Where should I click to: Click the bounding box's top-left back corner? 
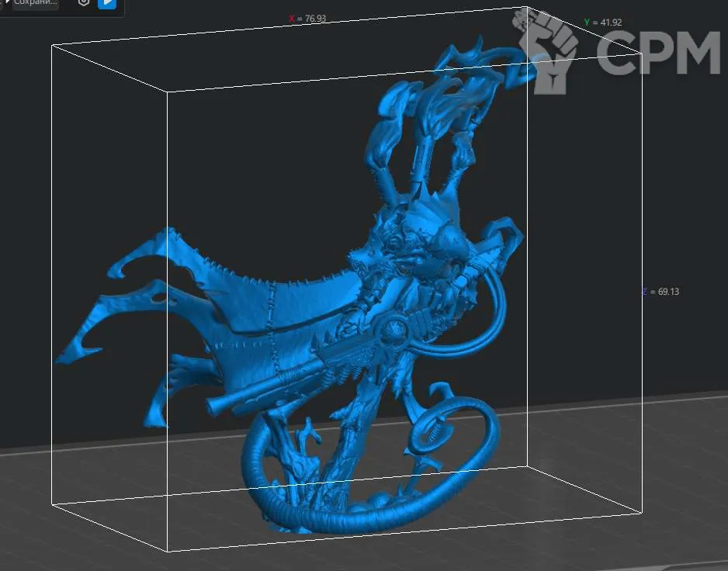(52, 46)
